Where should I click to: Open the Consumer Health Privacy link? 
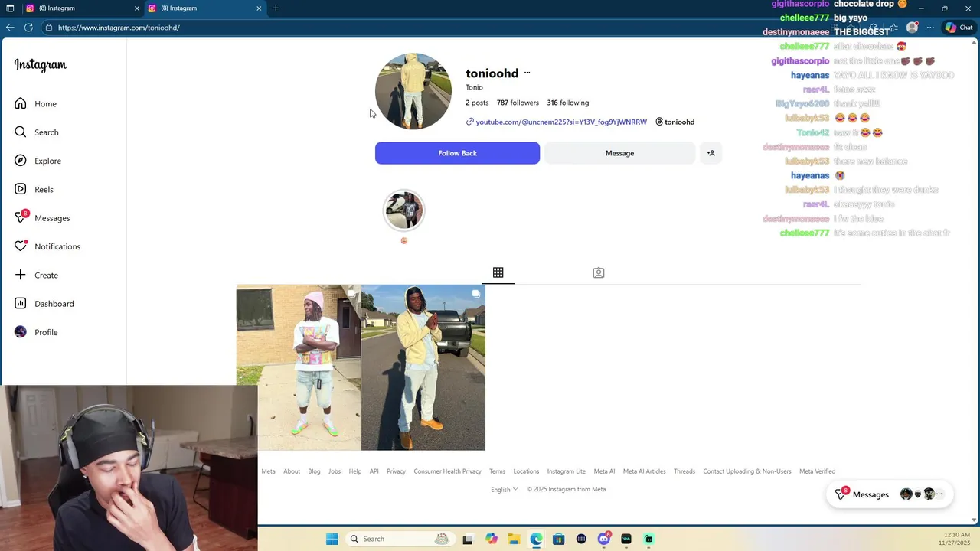(447, 471)
